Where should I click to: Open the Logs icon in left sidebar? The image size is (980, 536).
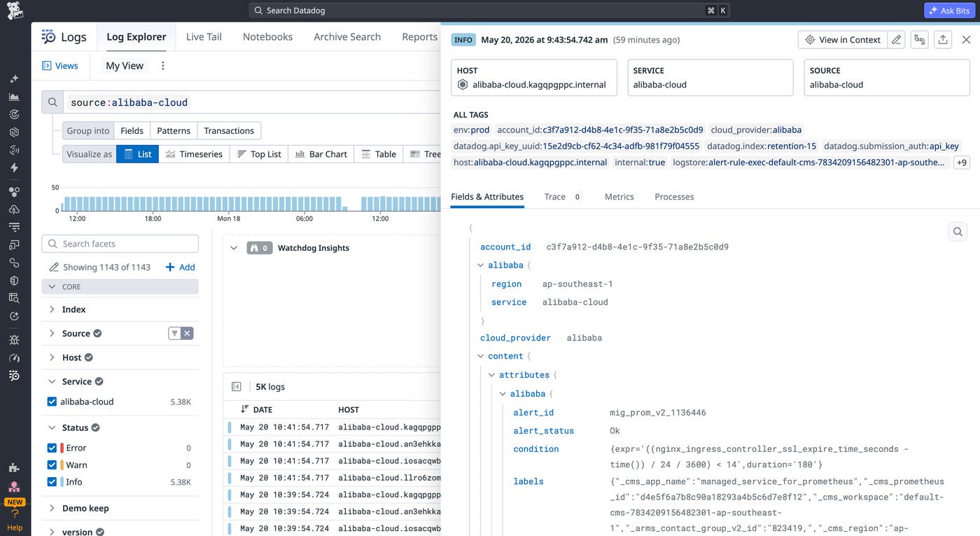(x=14, y=376)
